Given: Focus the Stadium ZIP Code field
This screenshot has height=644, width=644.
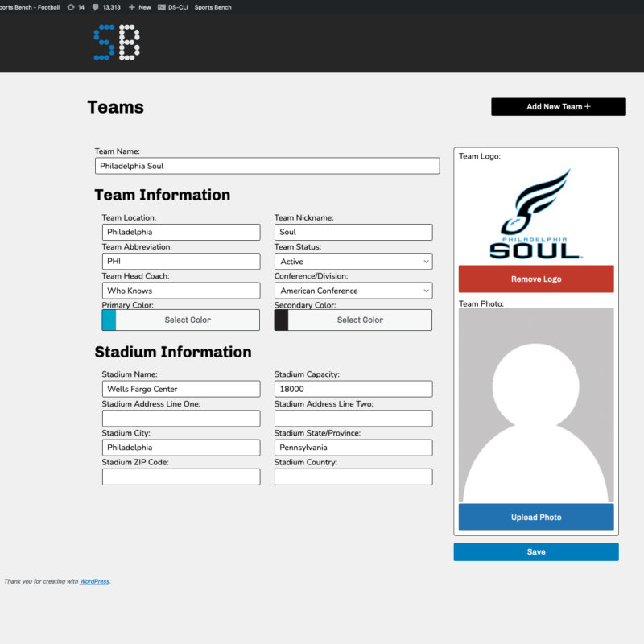Looking at the screenshot, I should point(181,477).
